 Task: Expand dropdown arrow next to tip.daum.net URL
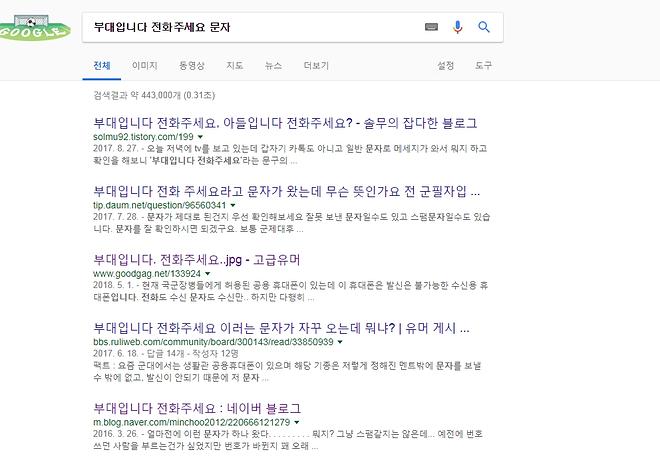point(233,205)
